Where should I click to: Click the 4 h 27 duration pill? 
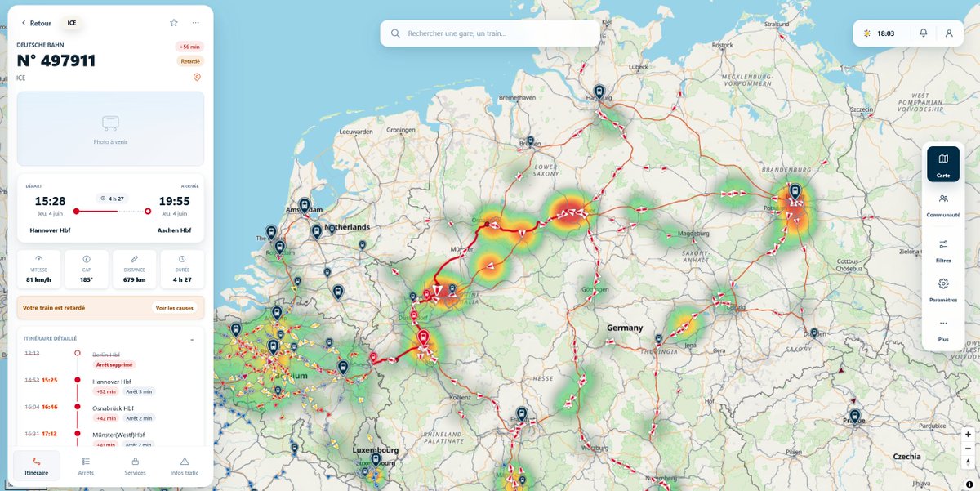click(x=111, y=199)
